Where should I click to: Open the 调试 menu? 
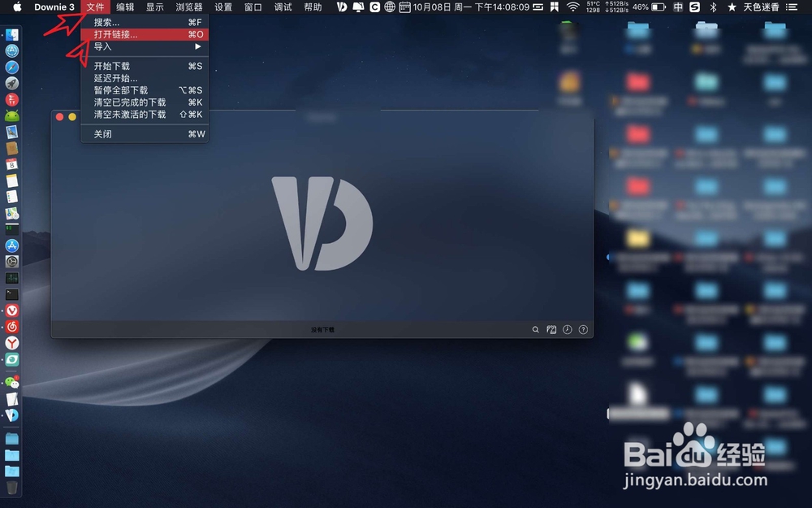click(283, 7)
